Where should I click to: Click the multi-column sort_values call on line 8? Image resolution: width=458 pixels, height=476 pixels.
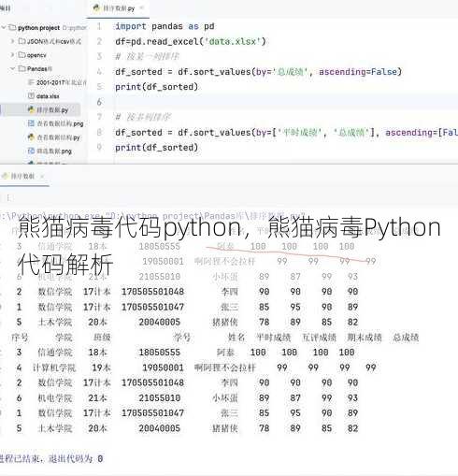(x=286, y=133)
